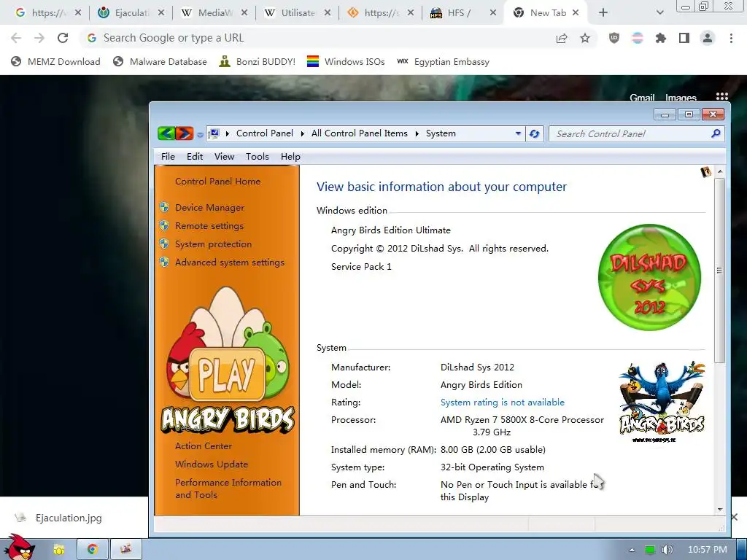Open Advanced system settings link
The width and height of the screenshot is (747, 560).
pos(230,262)
